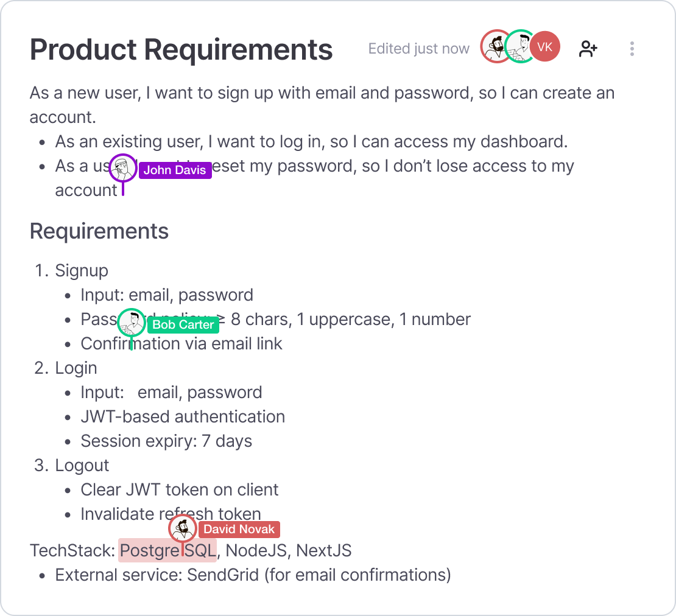Click the Bob Carter name tag
The height and width of the screenshot is (616, 676).
[x=183, y=325]
